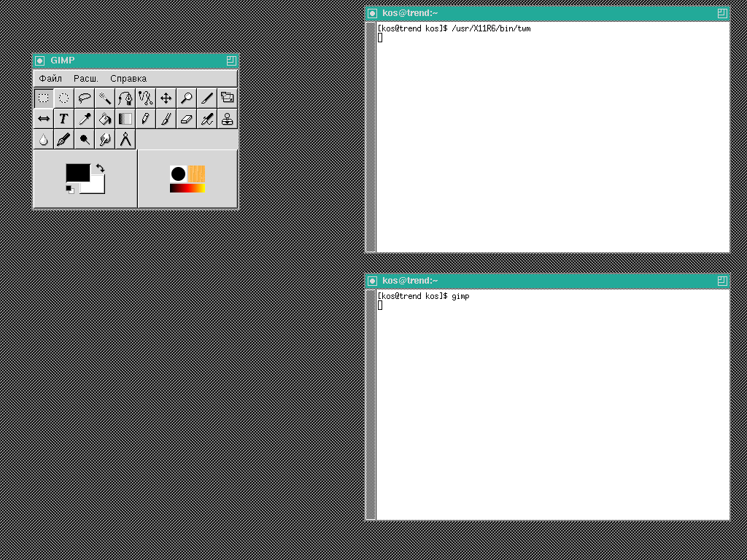The width and height of the screenshot is (747, 560).
Task: Open the Справка menu
Action: click(x=128, y=78)
